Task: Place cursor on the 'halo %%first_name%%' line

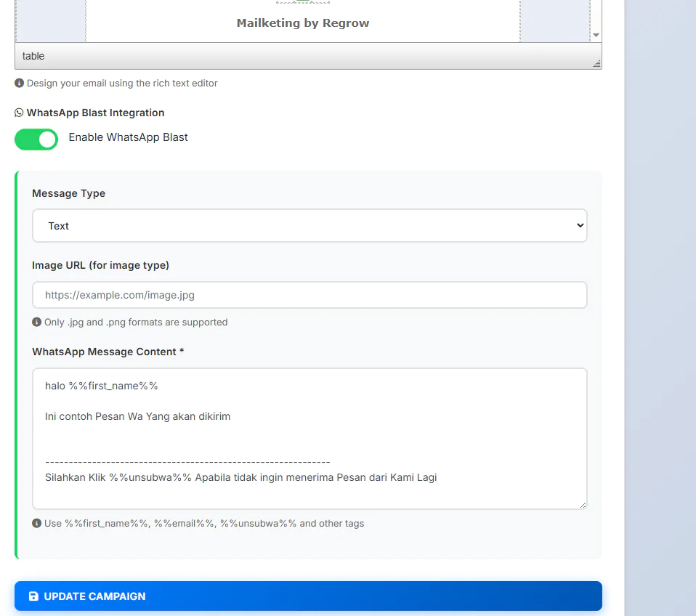Action: (102, 386)
